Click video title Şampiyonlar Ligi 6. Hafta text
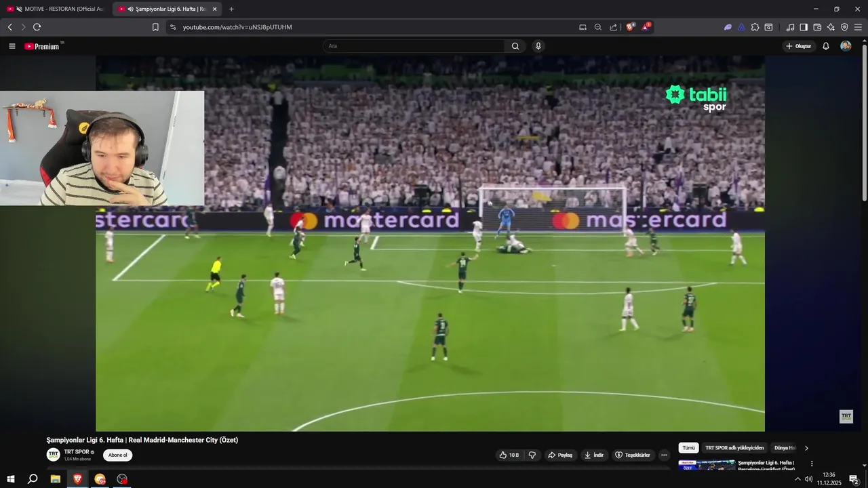The width and height of the screenshot is (868, 488). [142, 440]
